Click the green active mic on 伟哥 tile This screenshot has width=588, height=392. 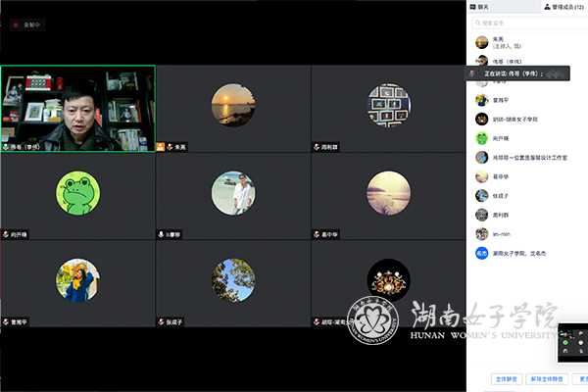point(6,147)
